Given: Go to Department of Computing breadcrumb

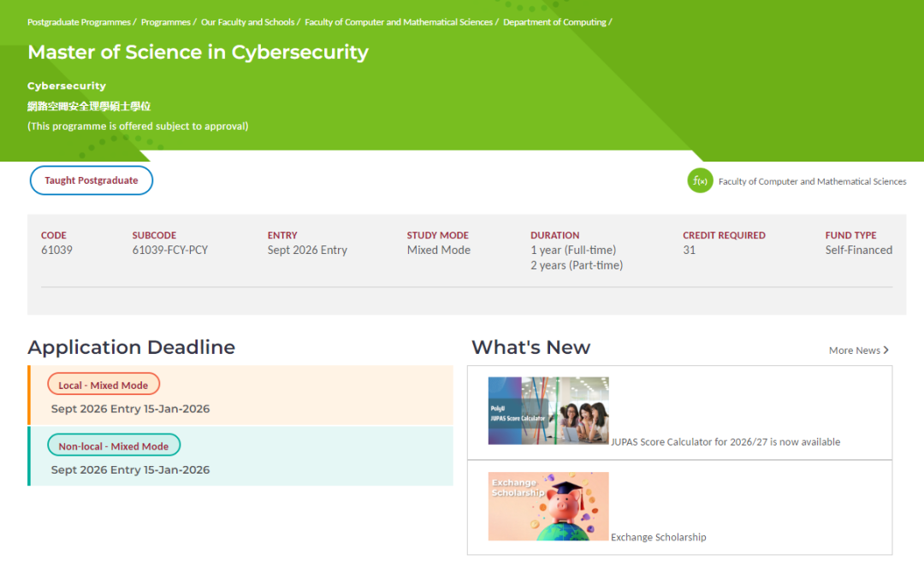Looking at the screenshot, I should click(x=554, y=22).
